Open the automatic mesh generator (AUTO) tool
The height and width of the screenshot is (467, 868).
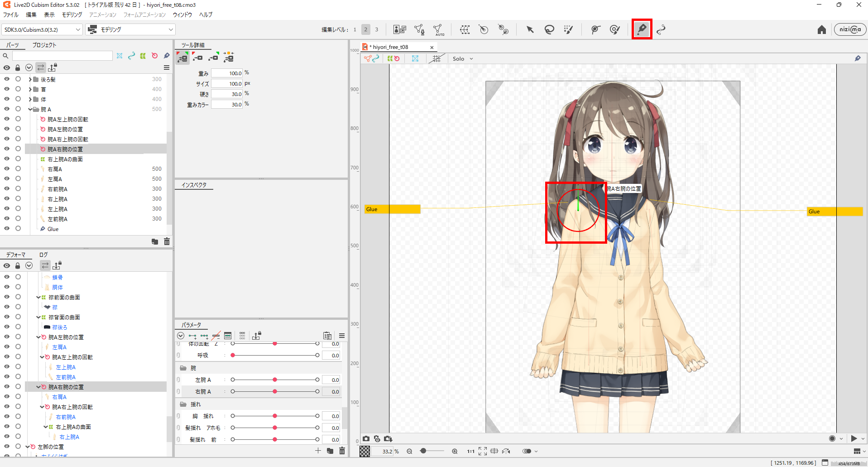coord(438,30)
